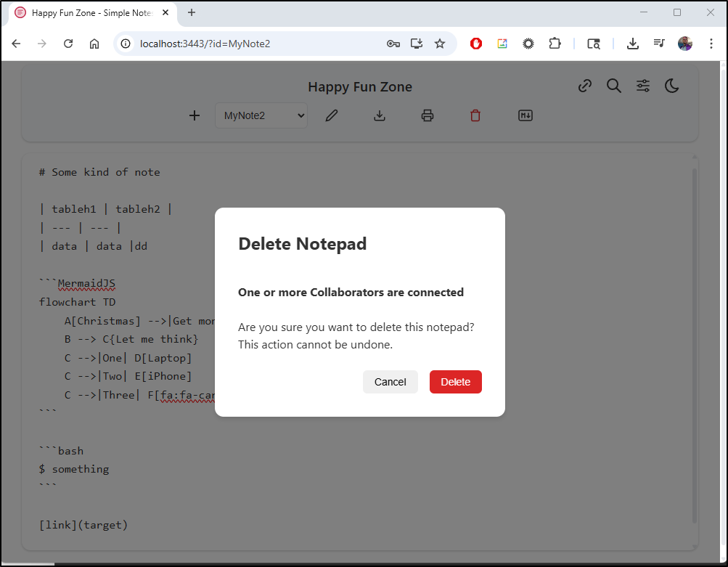This screenshot has width=728, height=567.
Task: Click the '[link](target)' text in the note
Action: point(83,525)
